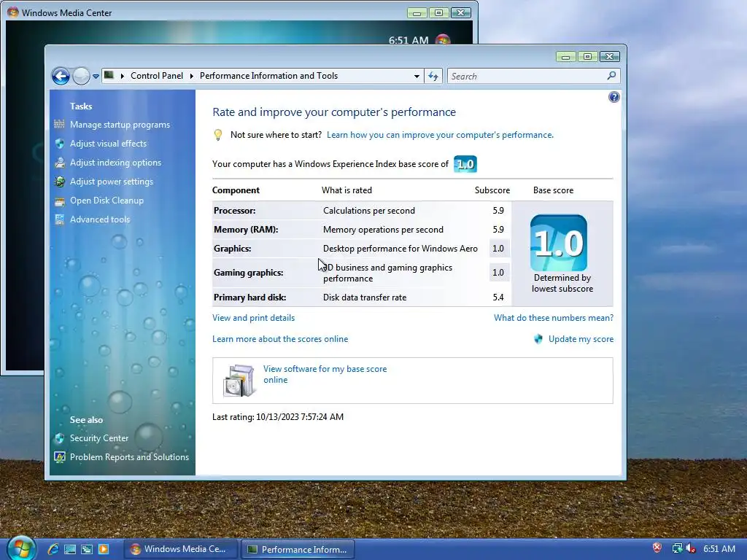Click the Advanced tools icon
747x560 pixels.
coord(60,219)
